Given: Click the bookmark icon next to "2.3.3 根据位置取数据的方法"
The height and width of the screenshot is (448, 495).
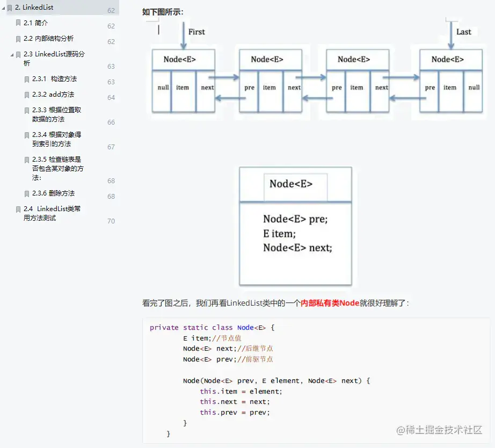Looking at the screenshot, I should click(26, 110).
